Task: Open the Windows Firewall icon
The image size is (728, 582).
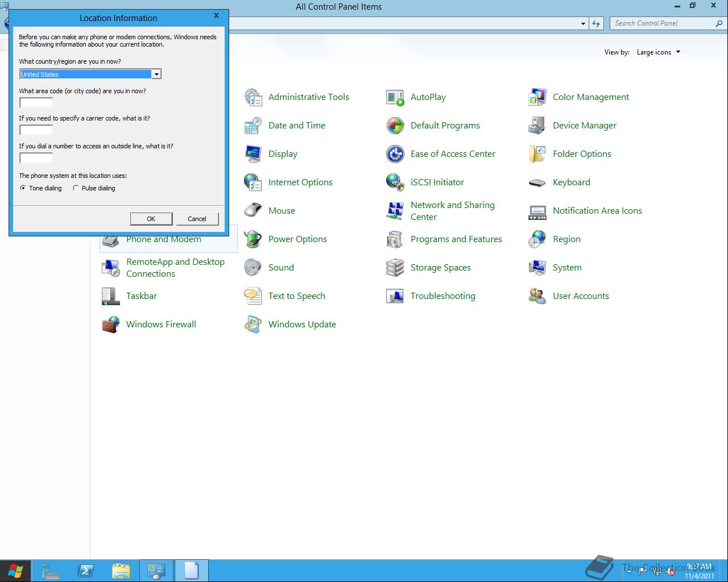Action: coord(111,325)
